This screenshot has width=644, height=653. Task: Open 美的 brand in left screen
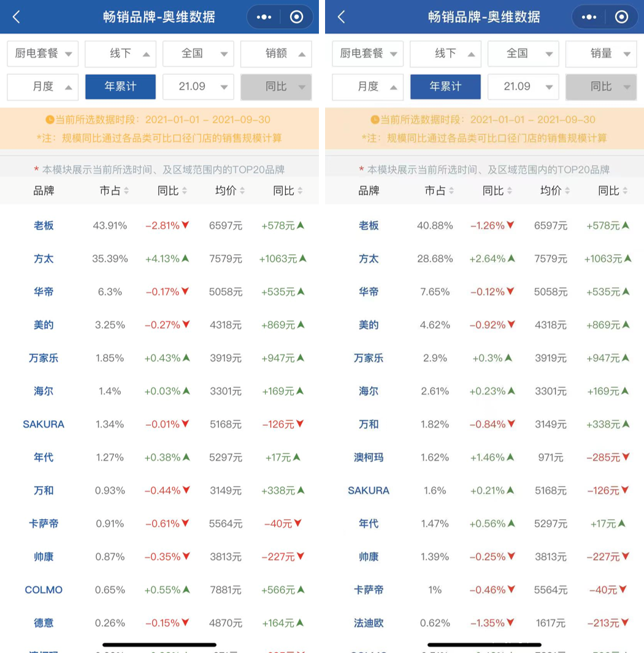click(44, 325)
